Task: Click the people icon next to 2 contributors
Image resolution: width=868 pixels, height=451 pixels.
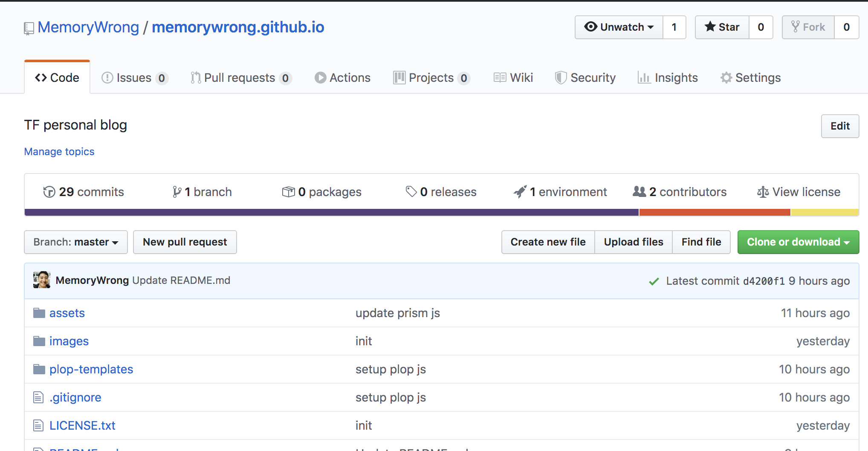Action: 639,191
